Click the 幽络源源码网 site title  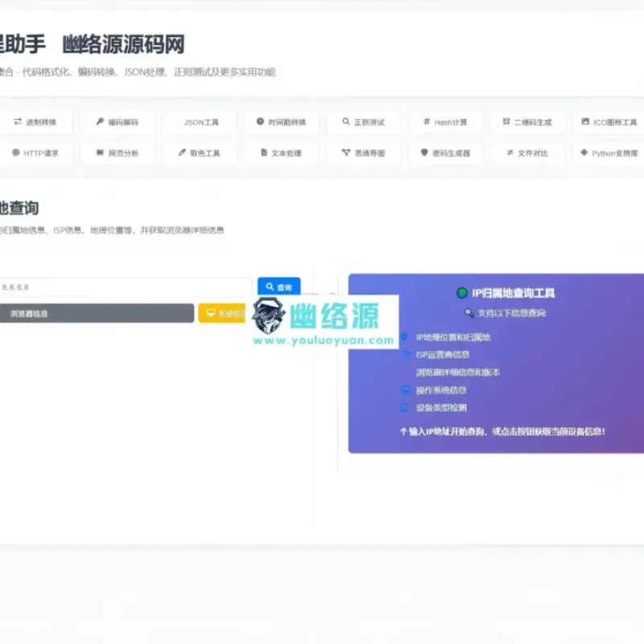124,44
